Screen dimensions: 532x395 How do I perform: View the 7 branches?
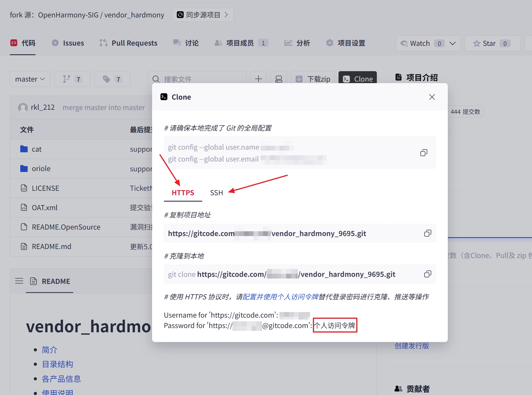point(72,79)
